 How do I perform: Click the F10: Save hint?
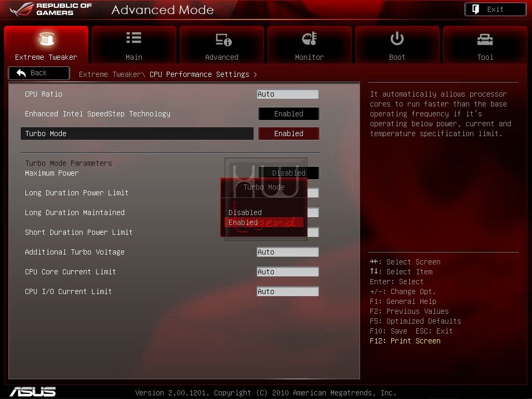[x=389, y=331]
